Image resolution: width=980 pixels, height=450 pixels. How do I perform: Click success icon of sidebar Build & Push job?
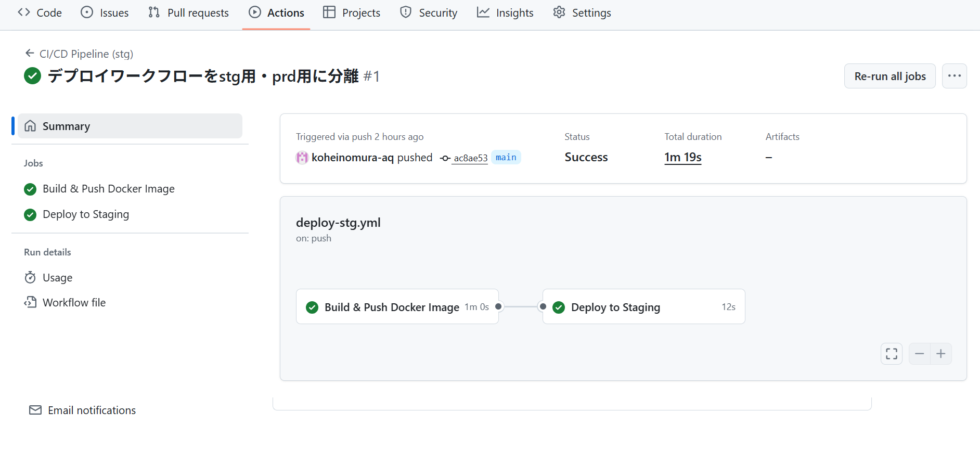[30, 189]
